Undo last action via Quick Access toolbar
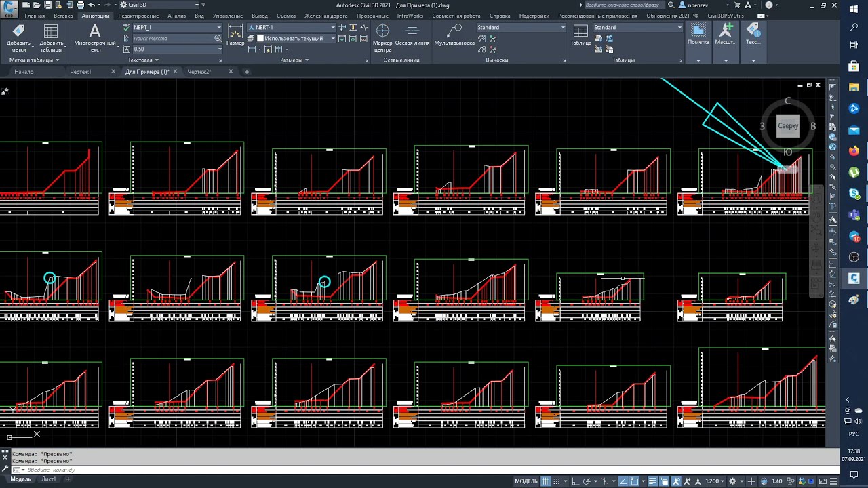 [x=92, y=5]
